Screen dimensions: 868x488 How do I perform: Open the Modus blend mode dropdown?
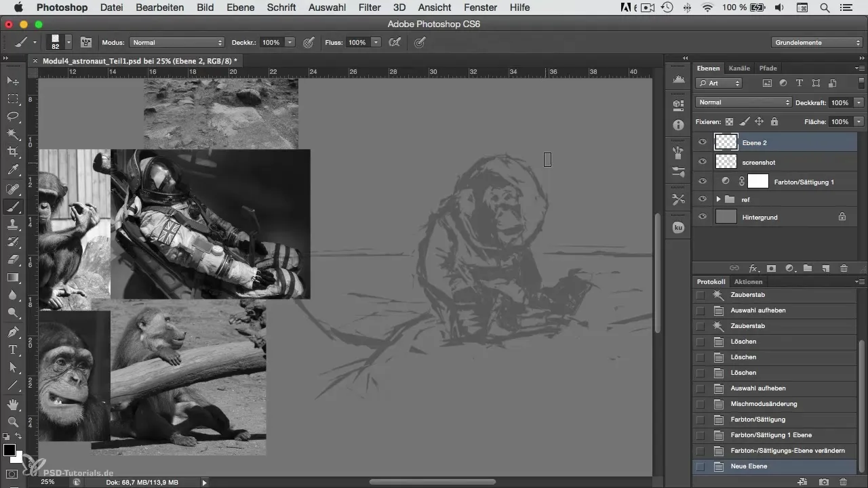coord(176,42)
